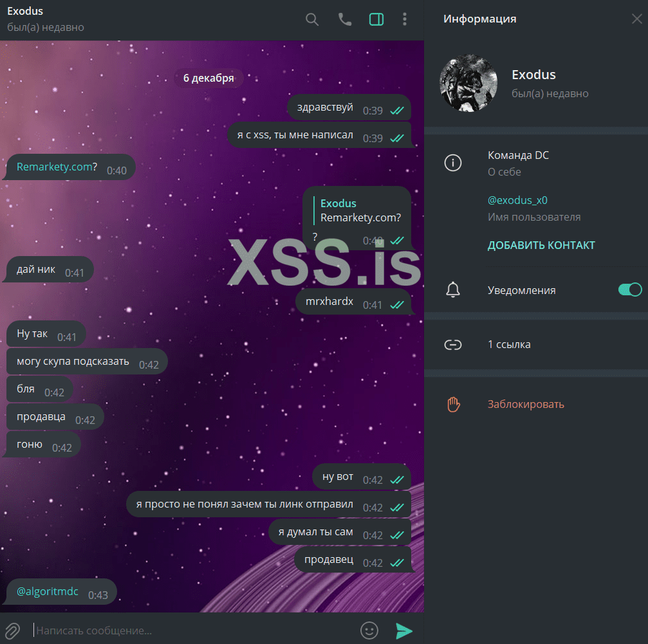This screenshot has width=648, height=644.
Task: Toggle the info side panel icon
Action: (376, 19)
